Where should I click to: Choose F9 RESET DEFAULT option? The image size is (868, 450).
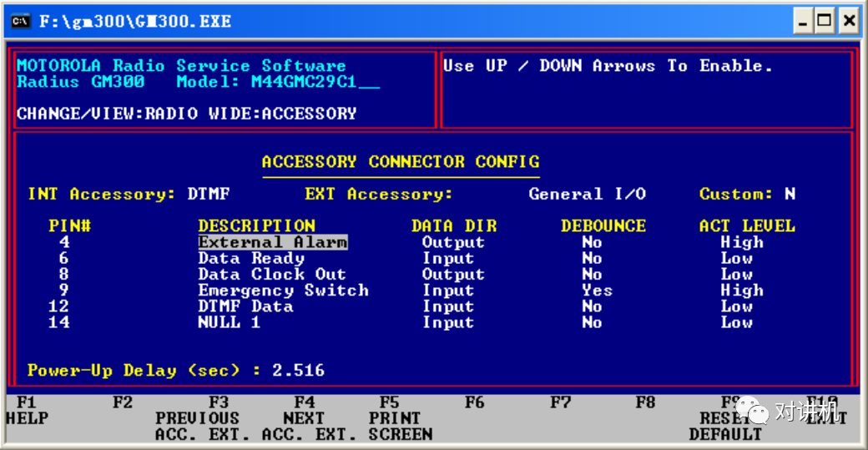(725, 418)
